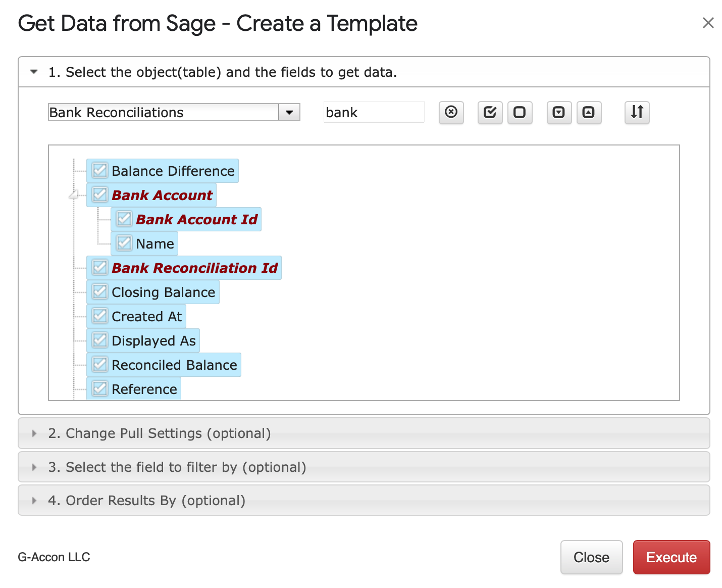This screenshot has height=588, width=722.
Task: Select the Closing Balance label
Action: pyautogui.click(x=164, y=292)
